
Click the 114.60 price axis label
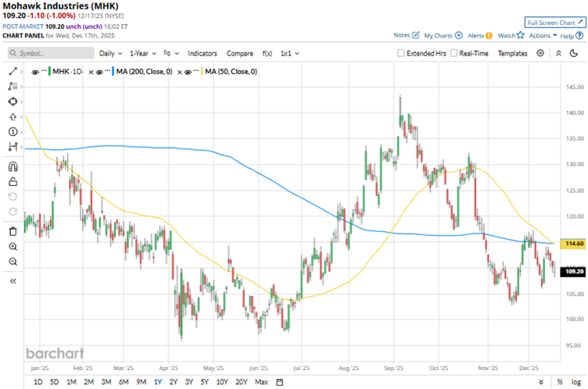point(572,244)
